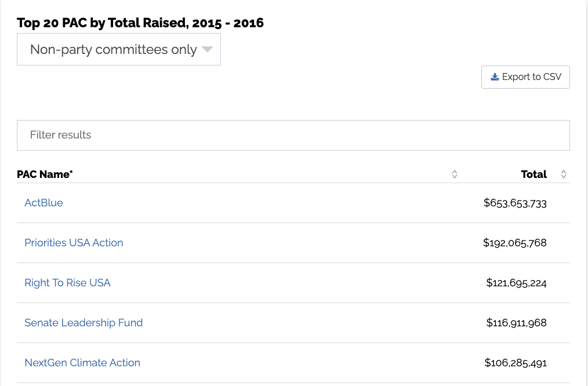The image size is (588, 386).
Task: Open the NextGen Climate Action link
Action: pos(82,363)
